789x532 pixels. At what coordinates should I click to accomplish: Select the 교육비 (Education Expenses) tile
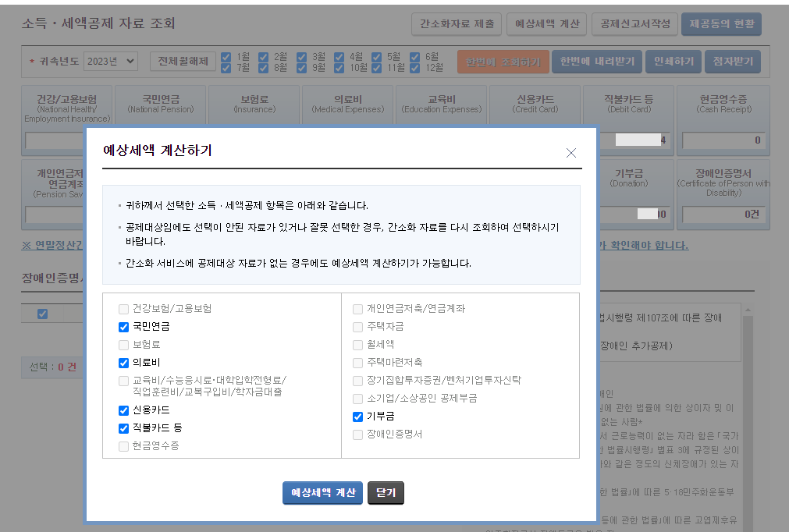click(x=441, y=105)
